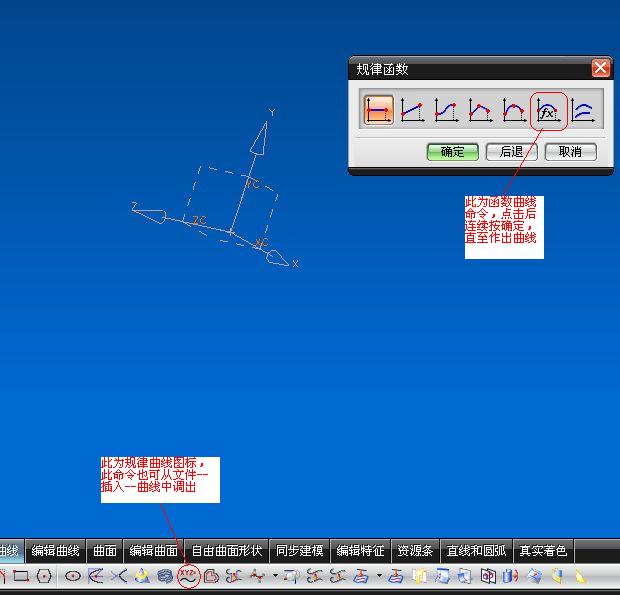Expand dropdown arrow after red star icon
The width and height of the screenshot is (620, 595).
click(x=275, y=576)
